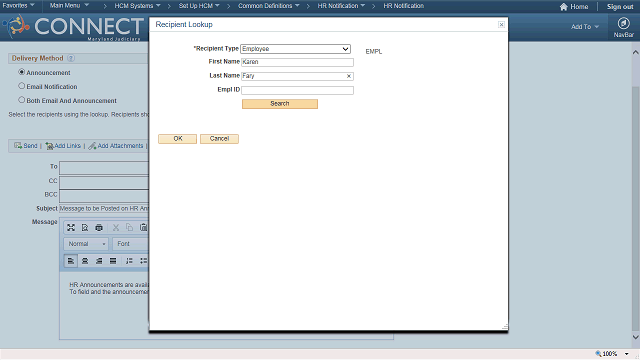640x360 pixels.
Task: Open HCM Systems breadcrumb menu
Action: click(x=138, y=6)
